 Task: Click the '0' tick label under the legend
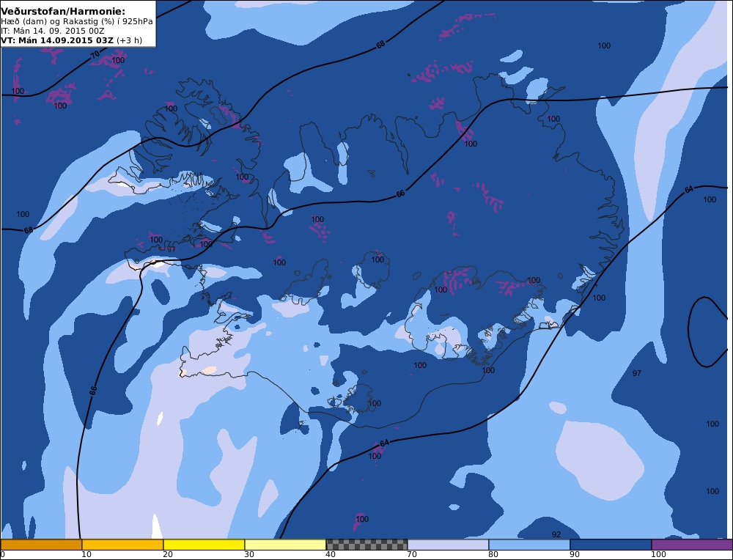(3, 554)
